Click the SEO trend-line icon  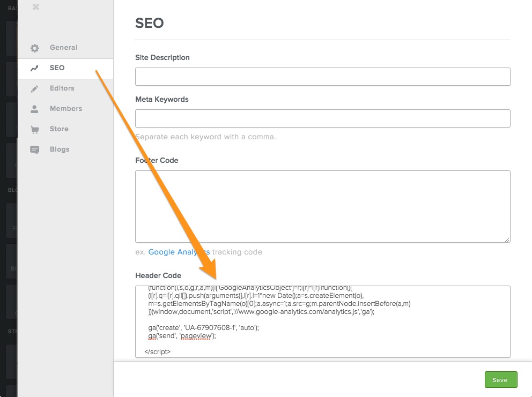[34, 68]
